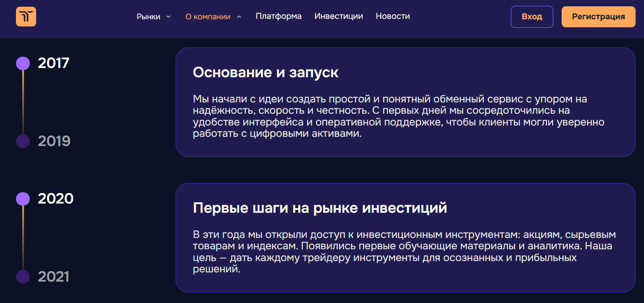Click the dimmed 2021 timeline dot
This screenshot has width=644, height=303.
pyautogui.click(x=23, y=277)
